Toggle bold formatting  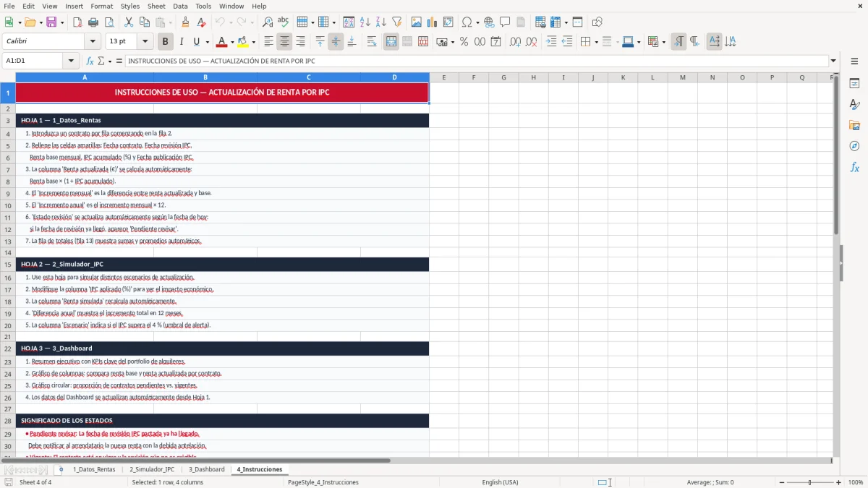(165, 42)
